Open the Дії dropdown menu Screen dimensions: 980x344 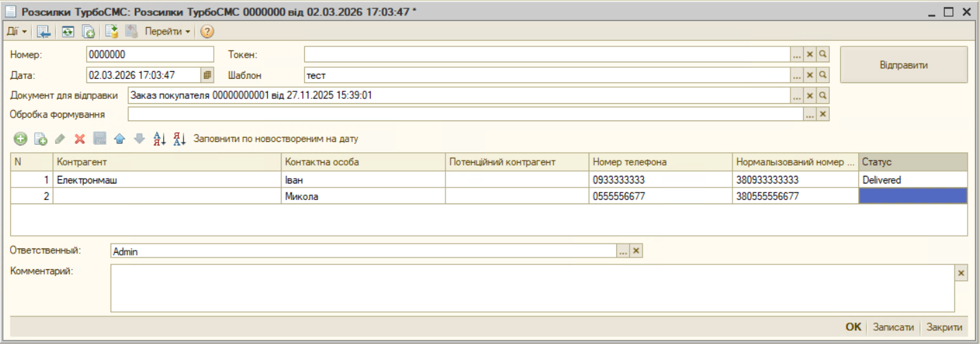(17, 32)
